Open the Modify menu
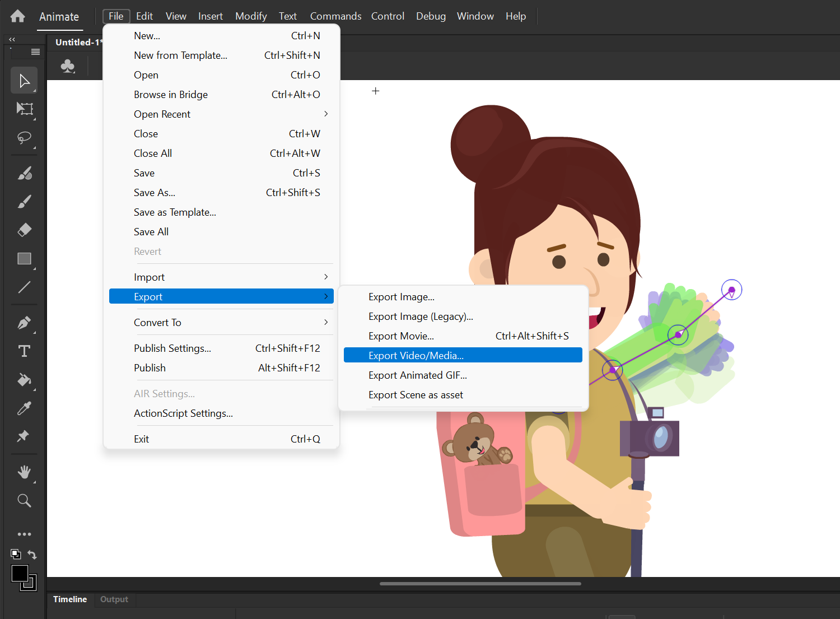 tap(250, 16)
